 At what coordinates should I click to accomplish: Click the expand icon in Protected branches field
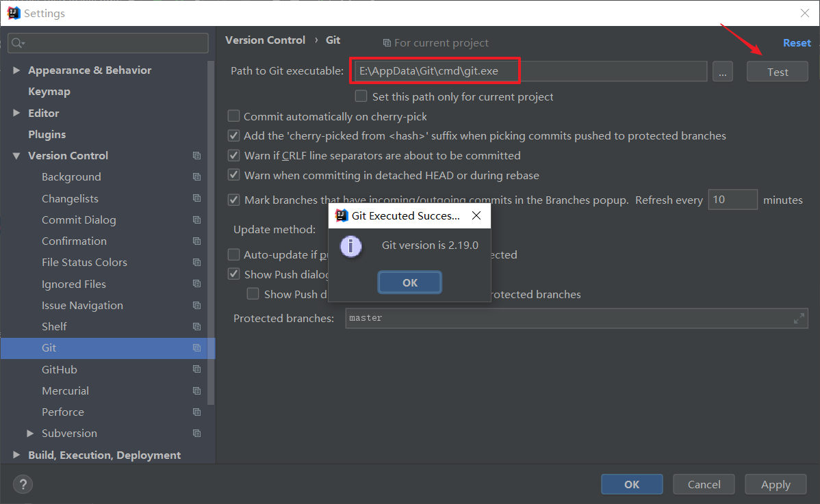click(x=799, y=318)
